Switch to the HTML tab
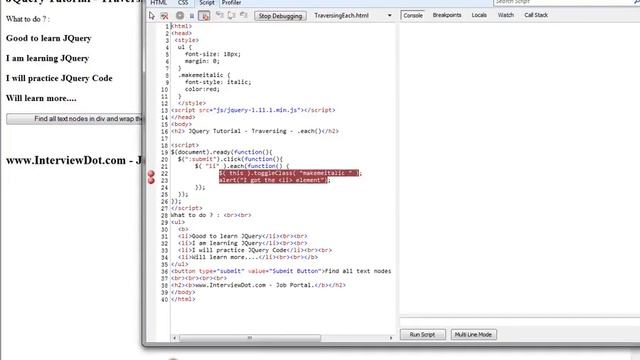The height and width of the screenshot is (360, 640). point(159,3)
